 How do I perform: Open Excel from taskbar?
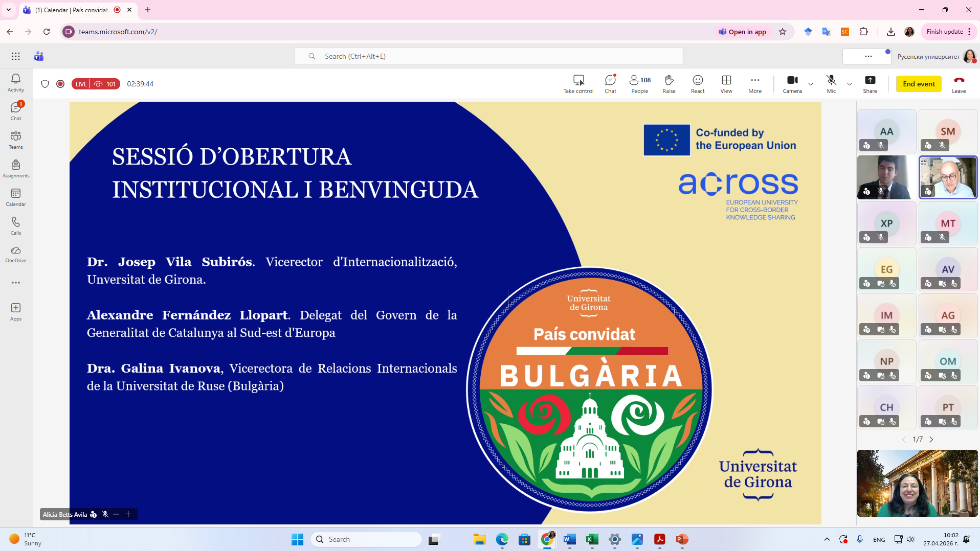(592, 539)
